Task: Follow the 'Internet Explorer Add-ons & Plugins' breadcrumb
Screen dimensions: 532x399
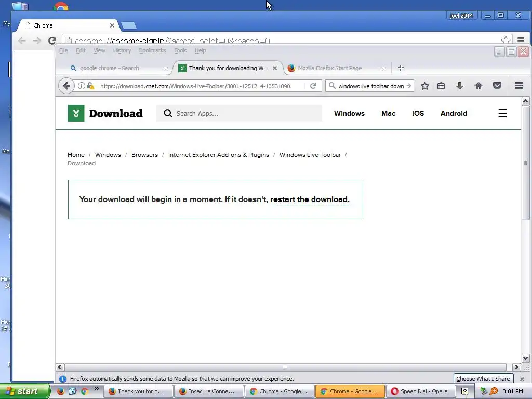Action: coord(219,155)
